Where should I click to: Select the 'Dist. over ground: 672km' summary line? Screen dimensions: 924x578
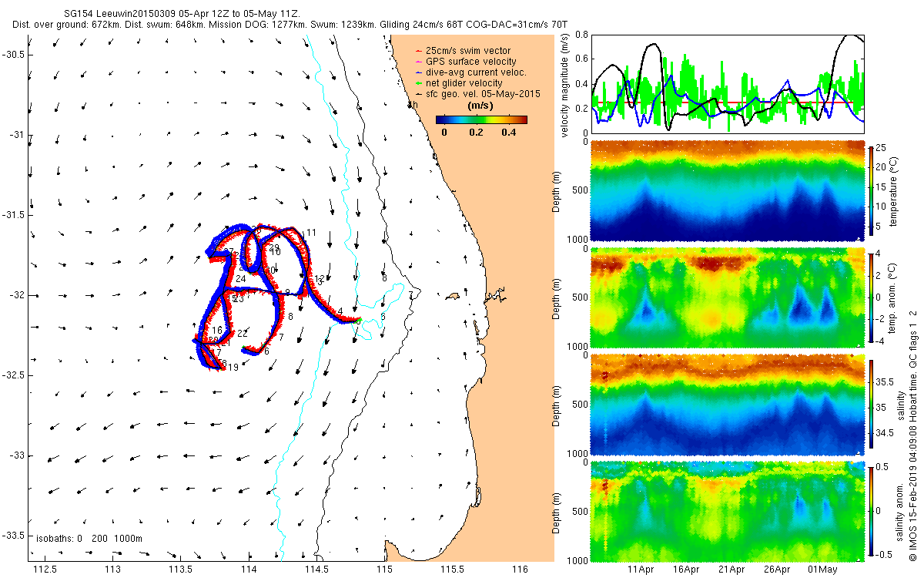click(291, 25)
